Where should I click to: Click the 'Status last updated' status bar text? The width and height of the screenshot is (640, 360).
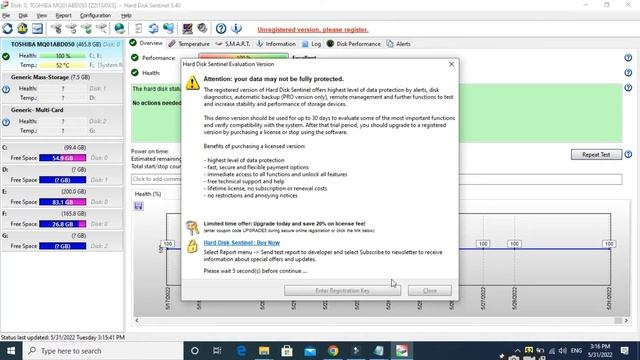[63, 338]
